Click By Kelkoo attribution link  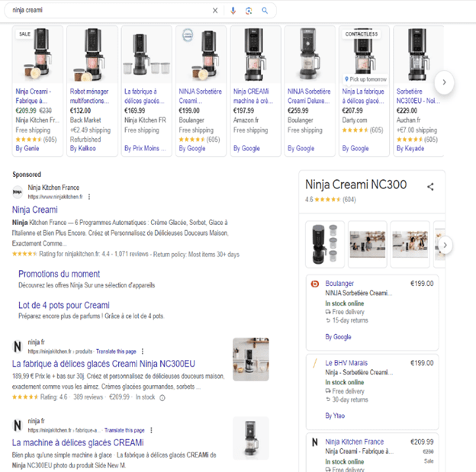tap(83, 149)
